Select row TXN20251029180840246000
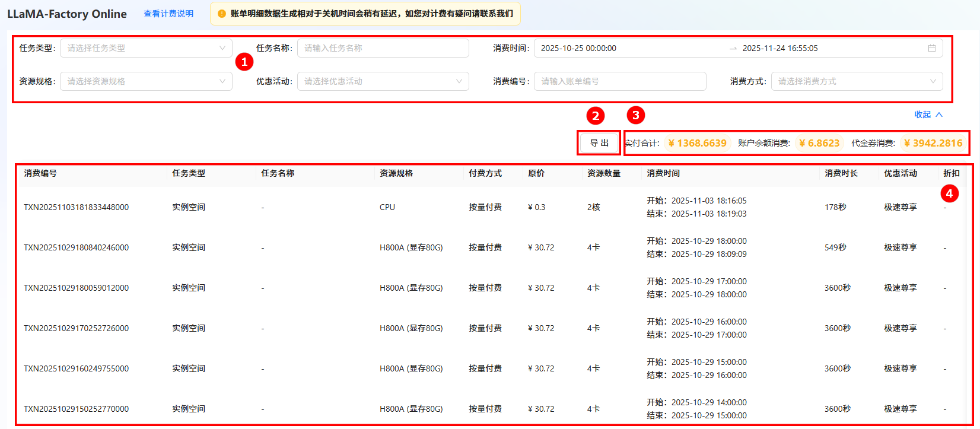This screenshot has height=429, width=980. [x=491, y=247]
